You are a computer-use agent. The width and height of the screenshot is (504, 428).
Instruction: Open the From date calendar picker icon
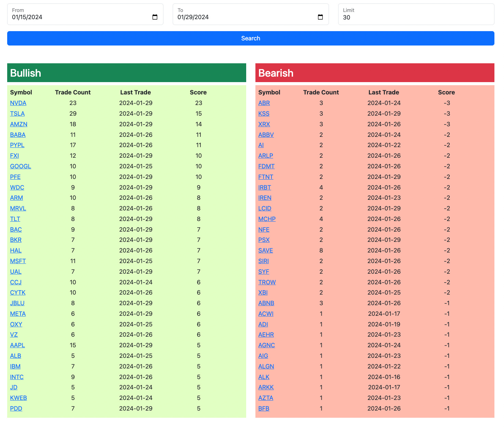coord(155,17)
